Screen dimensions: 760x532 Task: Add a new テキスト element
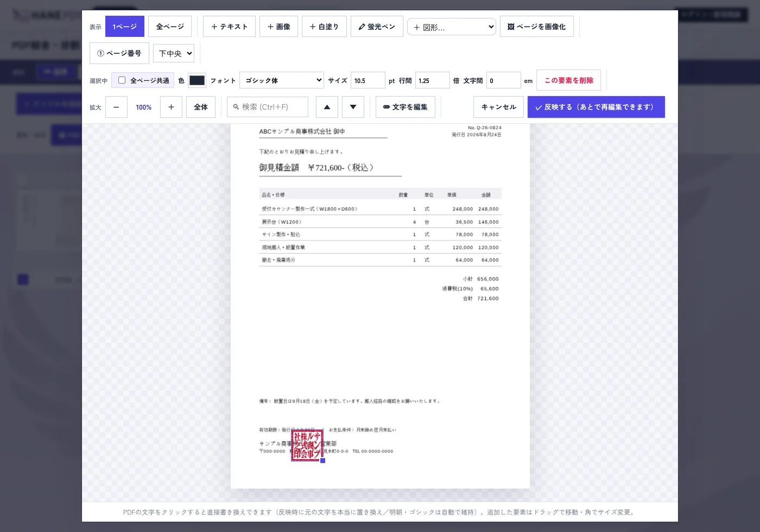[229, 27]
